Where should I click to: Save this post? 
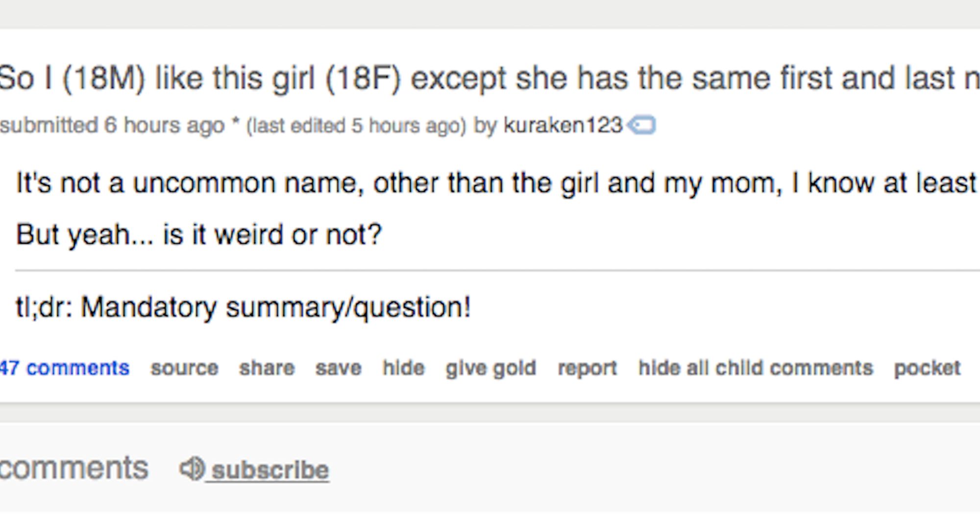coord(339,368)
